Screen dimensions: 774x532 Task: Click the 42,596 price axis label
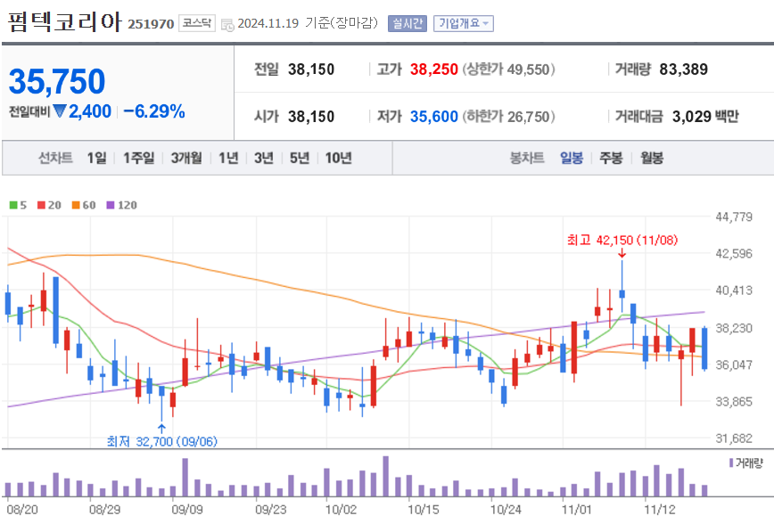point(734,254)
